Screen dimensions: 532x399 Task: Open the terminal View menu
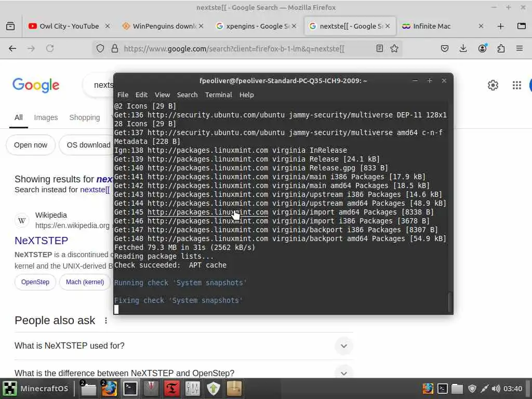click(162, 95)
